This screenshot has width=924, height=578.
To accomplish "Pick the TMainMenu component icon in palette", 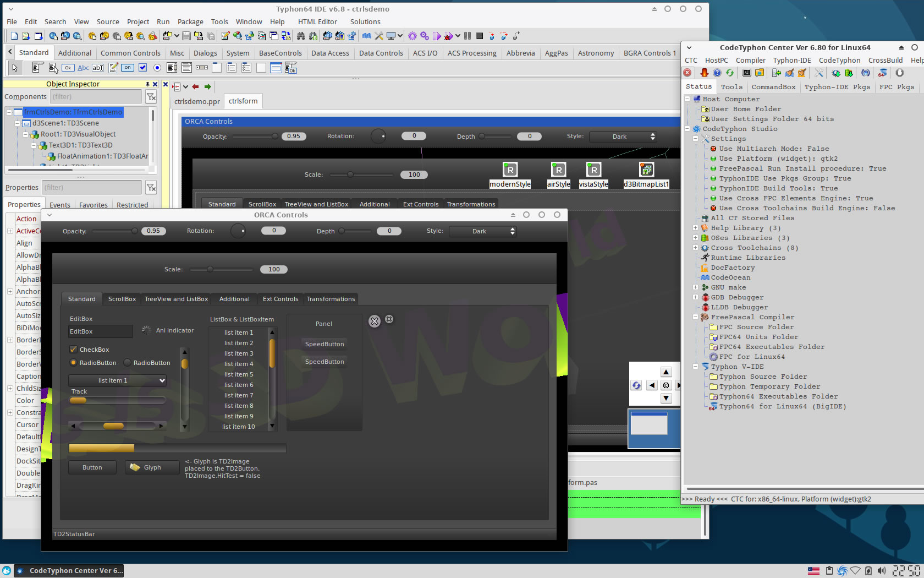I will (x=37, y=68).
